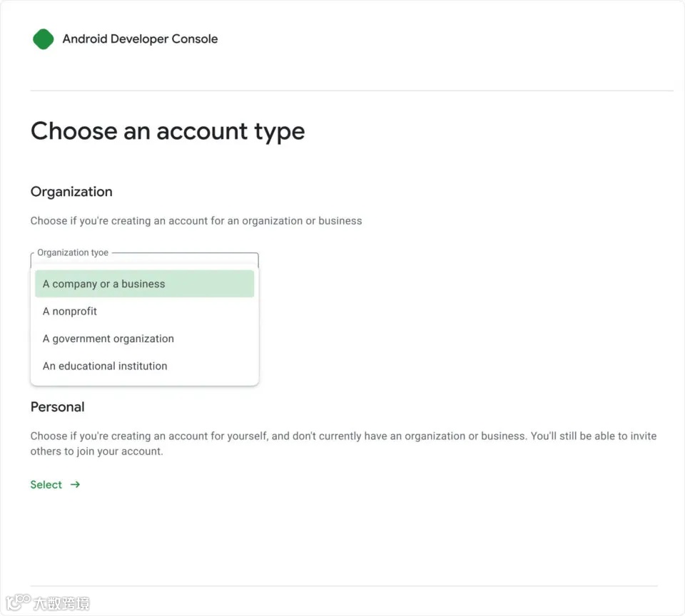Click the watermark logo in bottom-left corner
Screen dimensions: 685x616
tap(18, 603)
